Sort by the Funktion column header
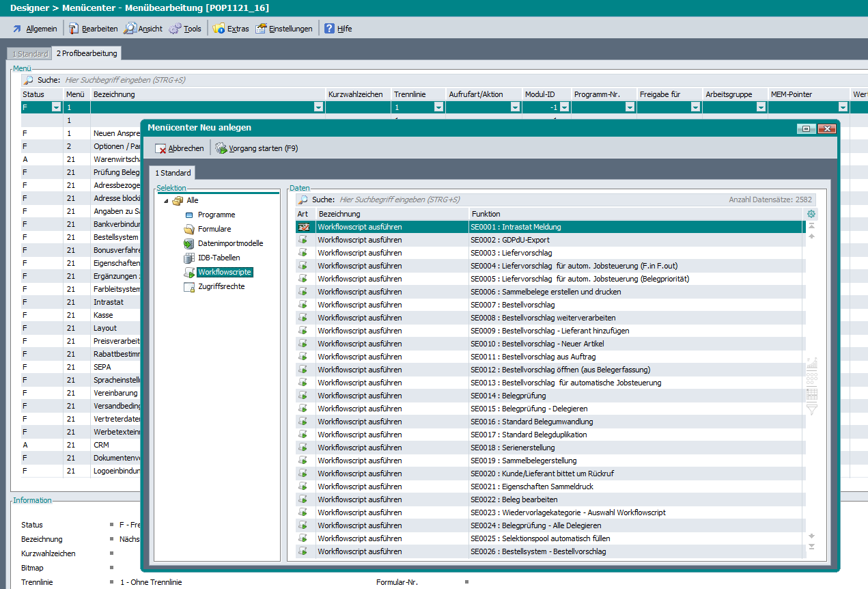Image resolution: width=868 pixels, height=589 pixels. point(635,214)
